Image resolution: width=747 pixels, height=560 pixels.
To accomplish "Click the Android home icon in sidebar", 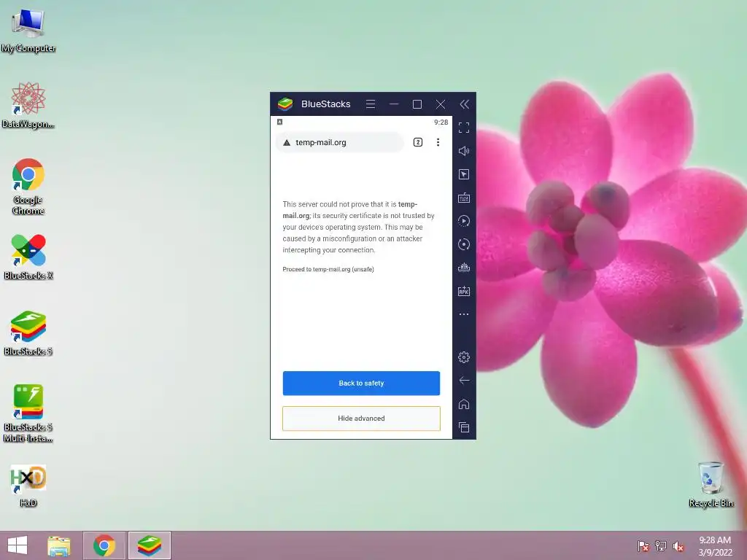I will pyautogui.click(x=463, y=404).
